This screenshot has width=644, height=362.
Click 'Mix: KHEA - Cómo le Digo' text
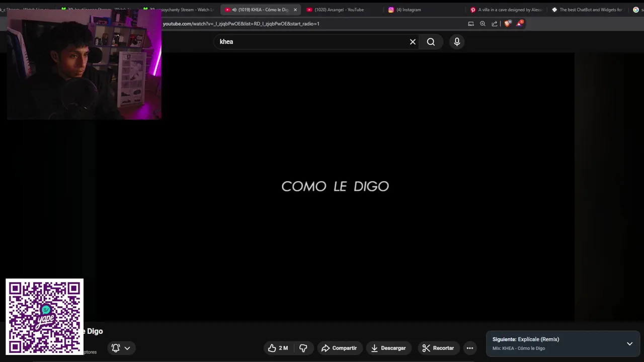[519, 348]
